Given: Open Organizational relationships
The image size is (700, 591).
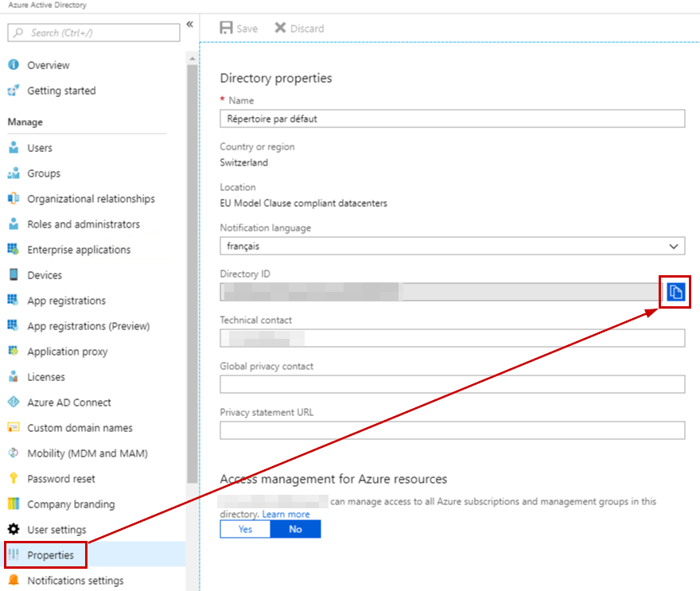Looking at the screenshot, I should tap(91, 199).
